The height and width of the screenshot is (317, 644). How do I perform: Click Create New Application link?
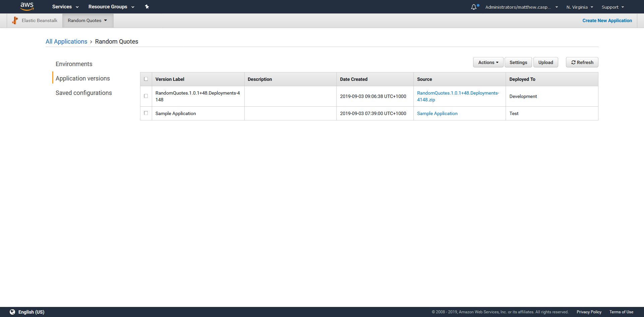[x=607, y=20]
